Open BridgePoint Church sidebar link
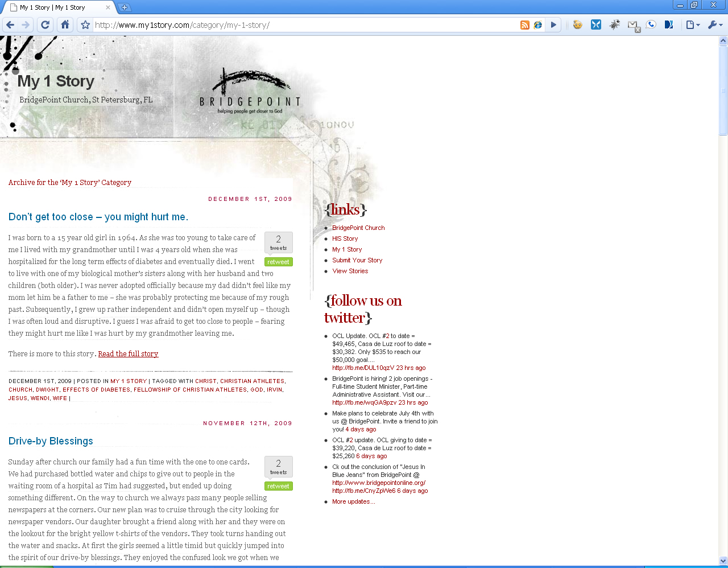 click(358, 228)
